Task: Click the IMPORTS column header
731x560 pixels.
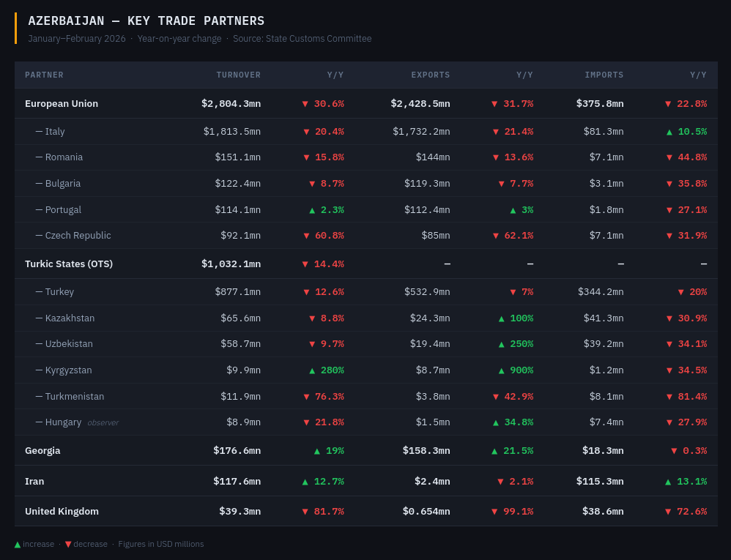Action: coord(604,75)
